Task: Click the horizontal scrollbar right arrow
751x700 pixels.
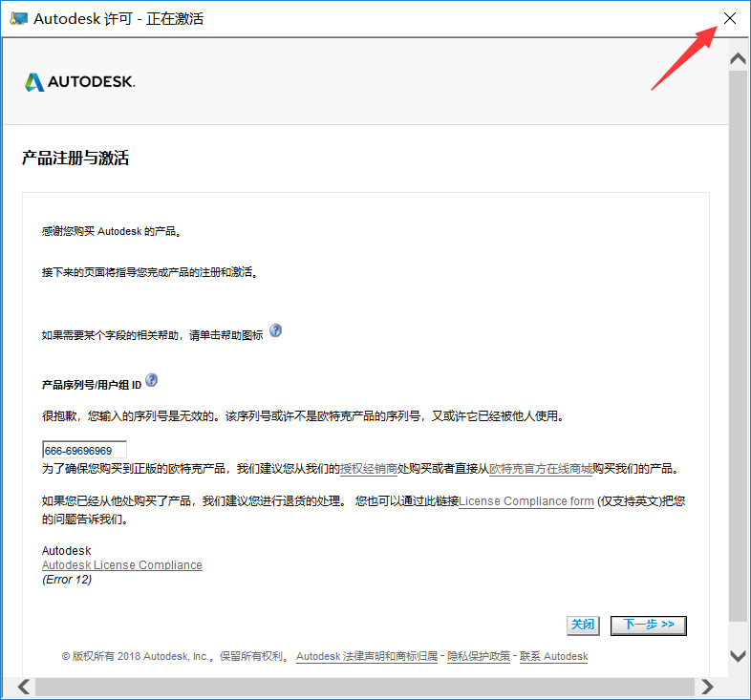Action: 707,687
